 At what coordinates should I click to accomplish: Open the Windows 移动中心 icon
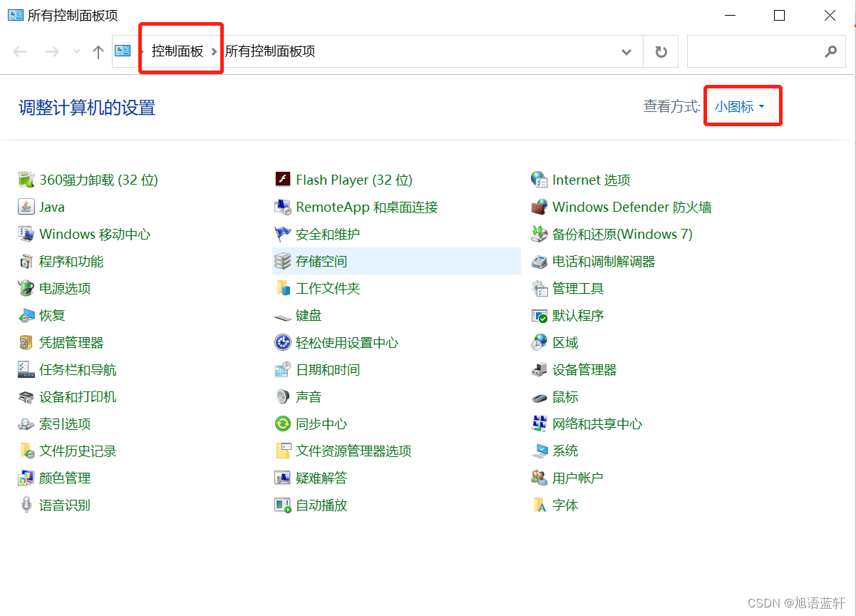[x=26, y=234]
